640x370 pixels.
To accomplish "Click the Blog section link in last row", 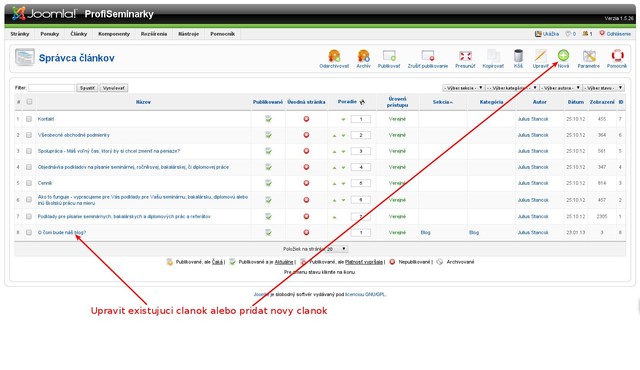I will [x=425, y=233].
